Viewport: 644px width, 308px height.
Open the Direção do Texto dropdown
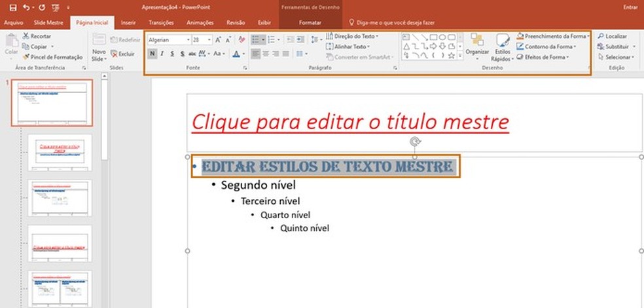click(x=352, y=36)
